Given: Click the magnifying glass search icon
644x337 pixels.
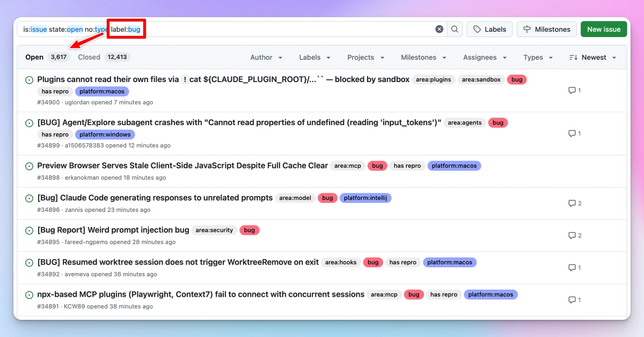Looking at the screenshot, I should click(x=454, y=28).
